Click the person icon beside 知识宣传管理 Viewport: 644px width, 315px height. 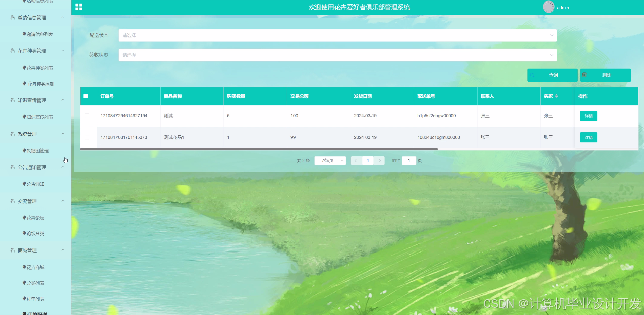12,100
